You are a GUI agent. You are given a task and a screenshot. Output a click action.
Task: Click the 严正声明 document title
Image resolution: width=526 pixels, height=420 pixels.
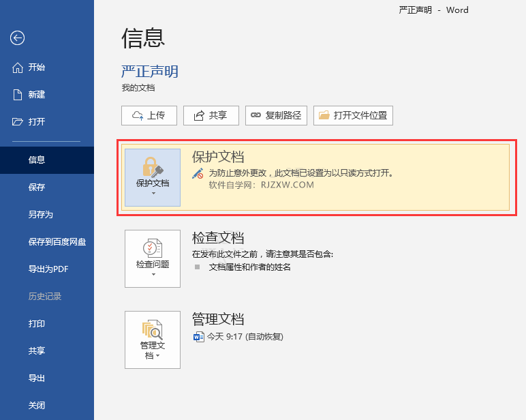click(x=150, y=72)
